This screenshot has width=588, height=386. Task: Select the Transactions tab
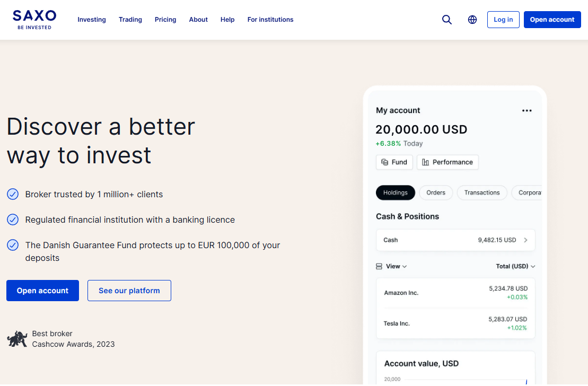(482, 192)
